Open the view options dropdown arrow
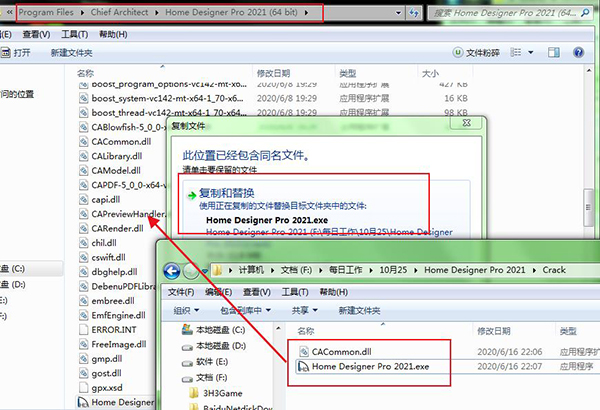This screenshot has height=410, width=600. click(531, 52)
